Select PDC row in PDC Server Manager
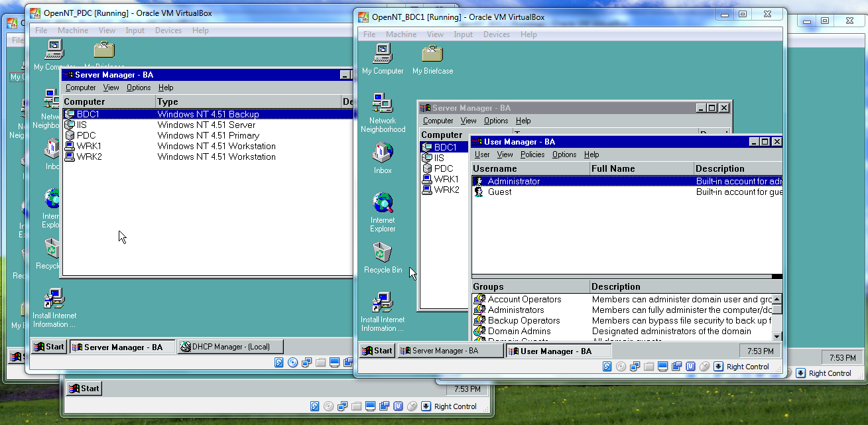 [208, 135]
